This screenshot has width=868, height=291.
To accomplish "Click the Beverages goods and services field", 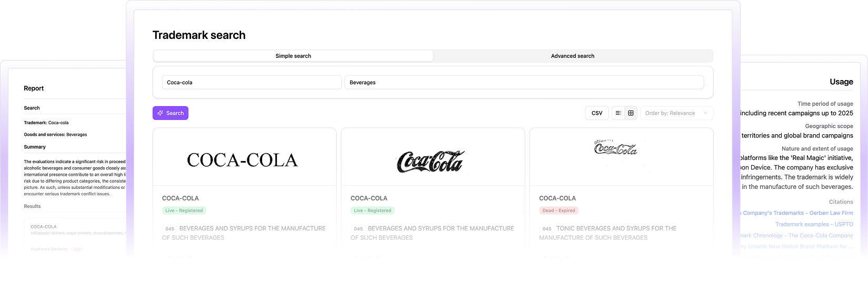I will click(524, 83).
